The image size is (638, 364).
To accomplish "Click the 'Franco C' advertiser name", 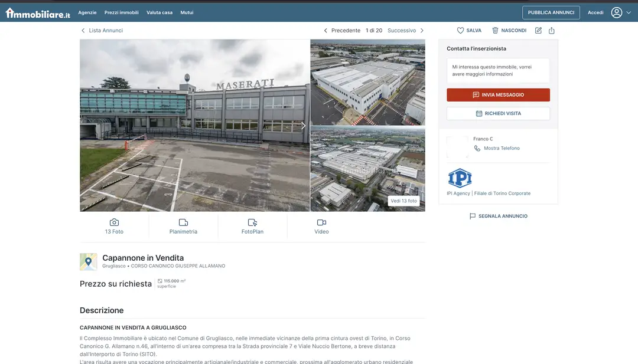I will [x=483, y=139].
